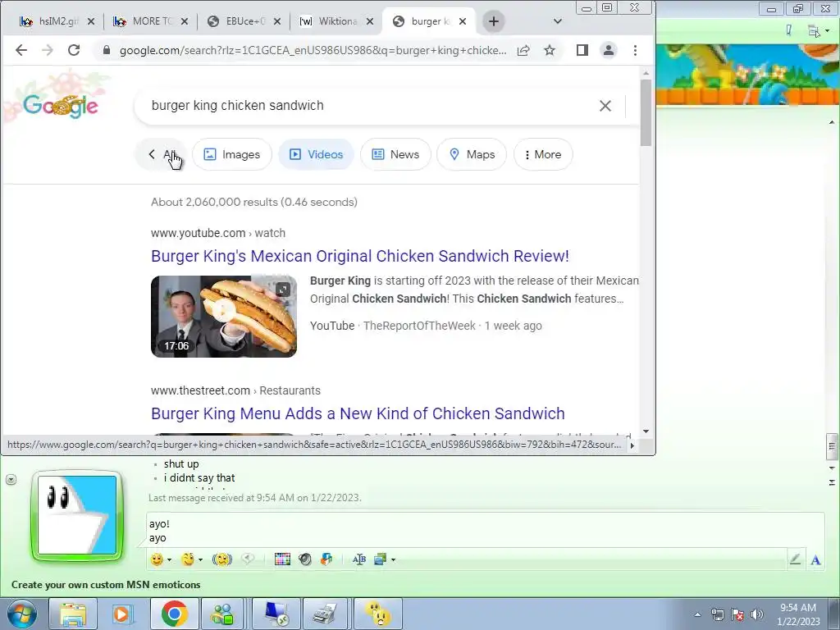This screenshot has width=840, height=630.
Task: Open Windows Media Player from taskbar
Action: click(x=121, y=614)
